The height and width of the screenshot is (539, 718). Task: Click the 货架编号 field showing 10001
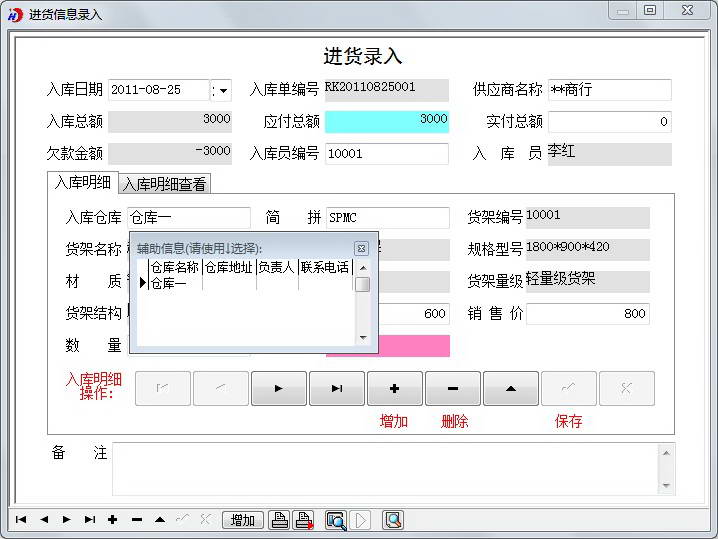click(588, 218)
